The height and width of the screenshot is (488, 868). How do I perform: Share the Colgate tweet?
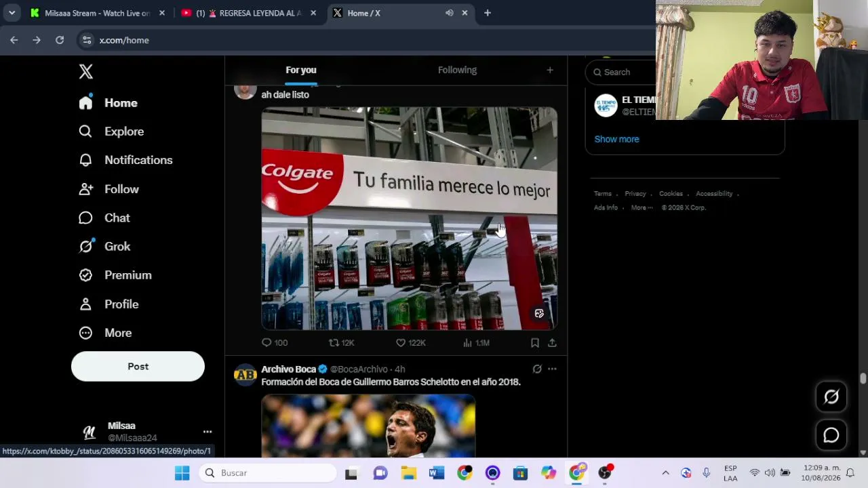coord(552,343)
